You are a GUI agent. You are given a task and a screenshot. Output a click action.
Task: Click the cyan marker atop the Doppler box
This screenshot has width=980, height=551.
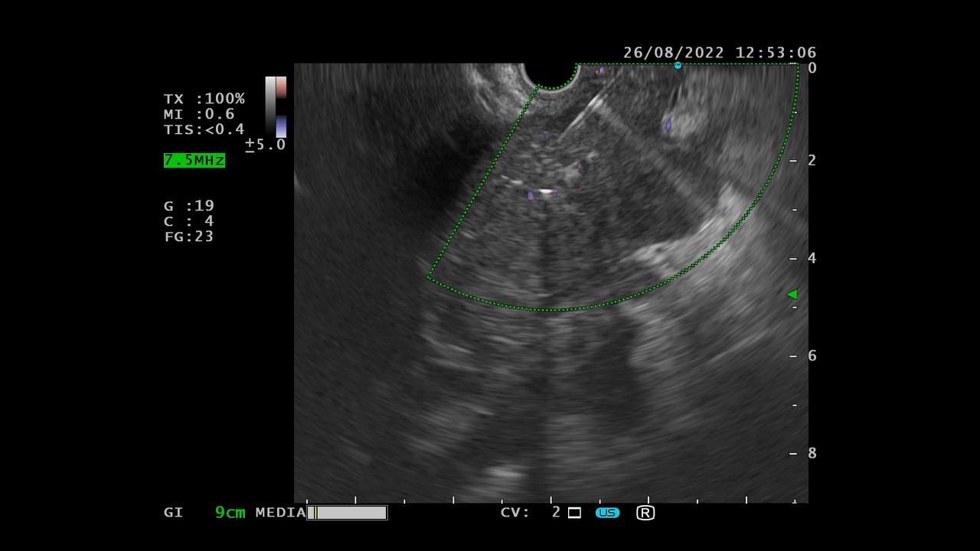[678, 66]
